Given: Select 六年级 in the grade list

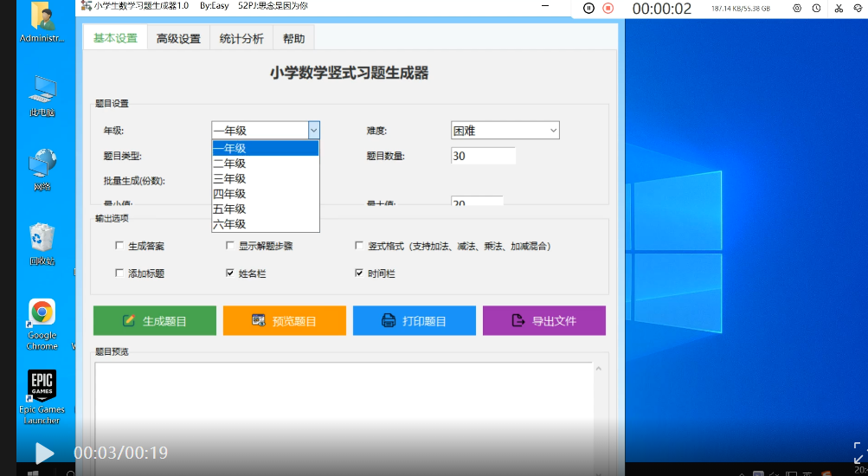Looking at the screenshot, I should click(x=266, y=224).
